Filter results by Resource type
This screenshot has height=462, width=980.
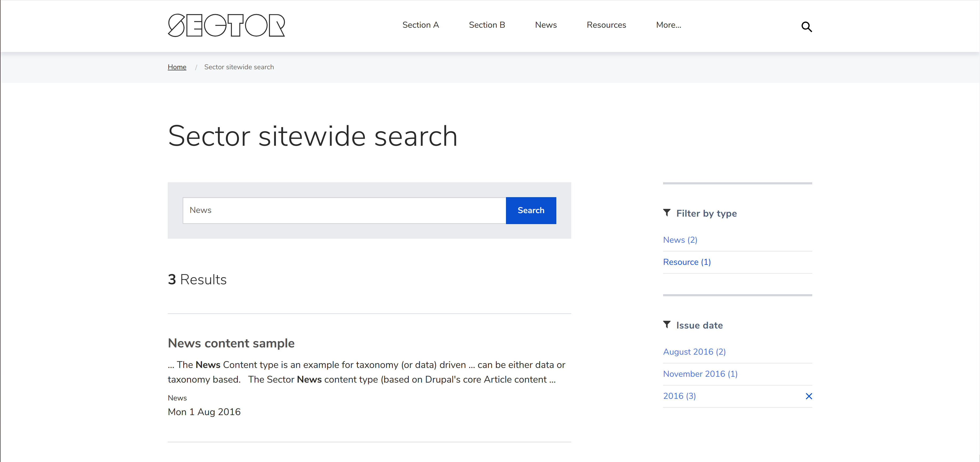(x=687, y=262)
